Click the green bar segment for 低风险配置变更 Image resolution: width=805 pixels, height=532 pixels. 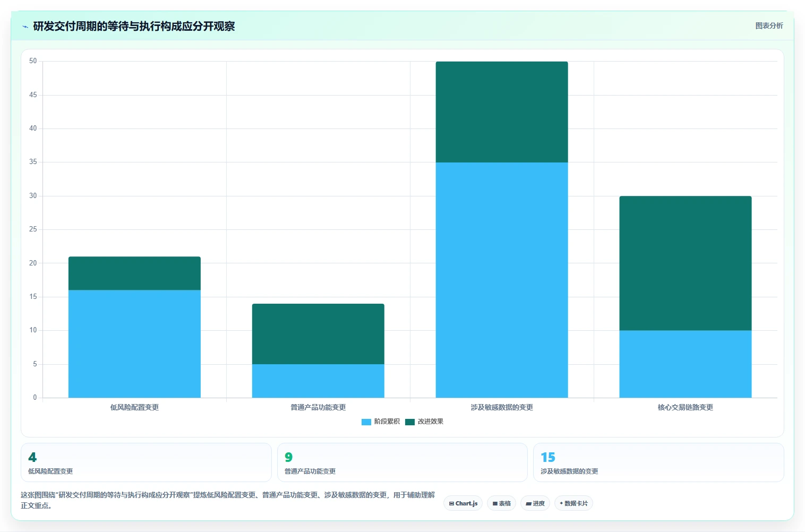tap(134, 273)
